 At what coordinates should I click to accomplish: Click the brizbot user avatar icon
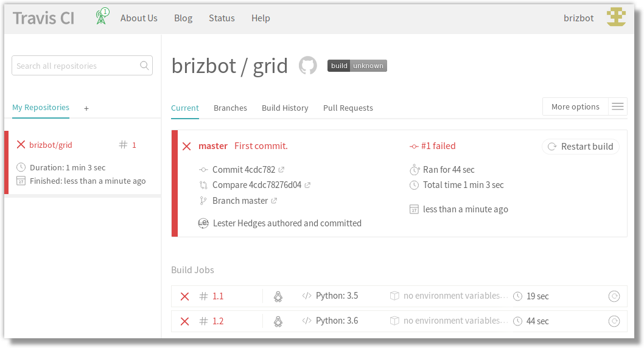click(x=616, y=18)
